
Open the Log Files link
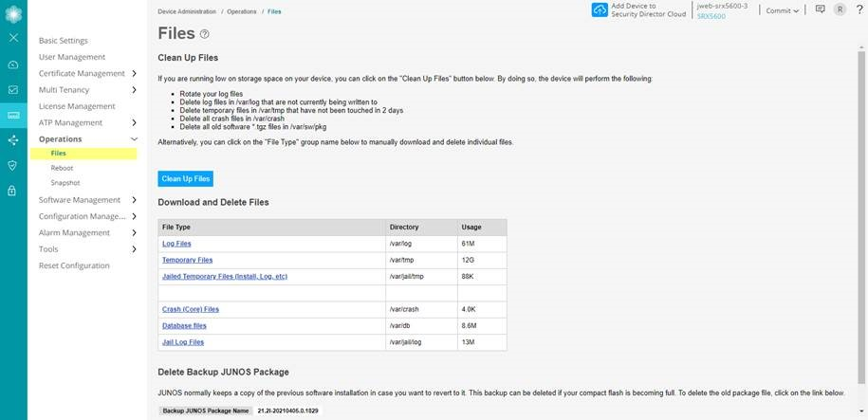click(x=176, y=244)
